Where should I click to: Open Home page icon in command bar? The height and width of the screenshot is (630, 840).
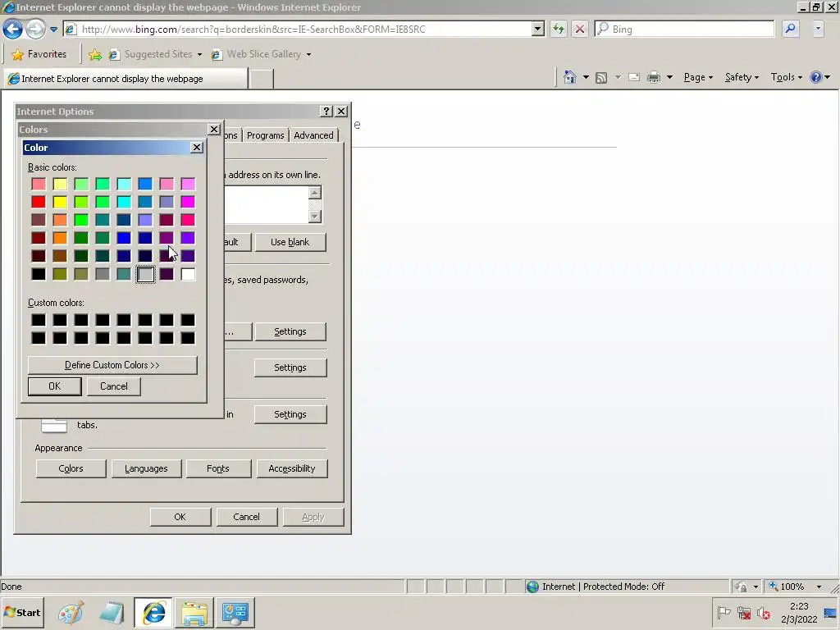(570, 78)
